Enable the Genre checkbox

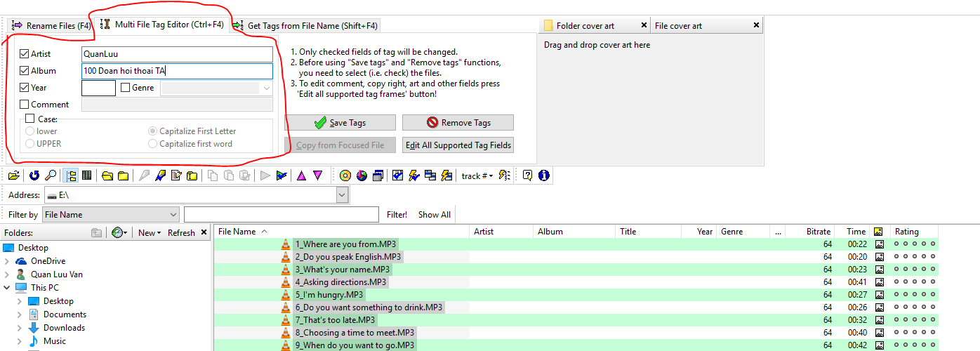tap(126, 88)
